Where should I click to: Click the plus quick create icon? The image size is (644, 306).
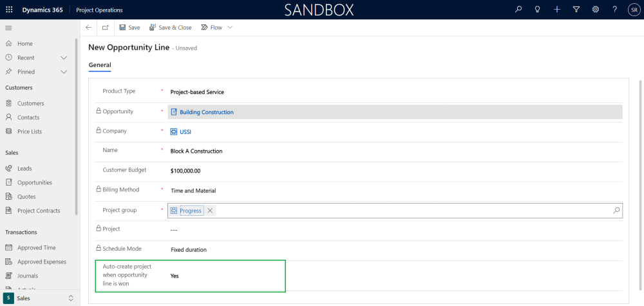click(x=557, y=10)
